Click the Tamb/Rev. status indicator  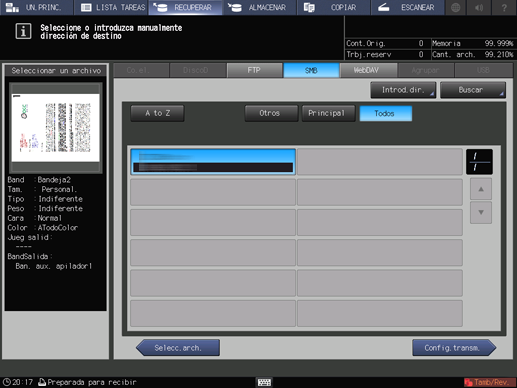click(490, 382)
